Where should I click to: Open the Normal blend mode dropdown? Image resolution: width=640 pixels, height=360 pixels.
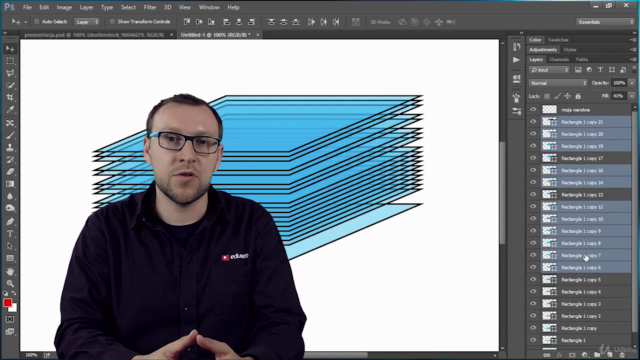coord(558,83)
